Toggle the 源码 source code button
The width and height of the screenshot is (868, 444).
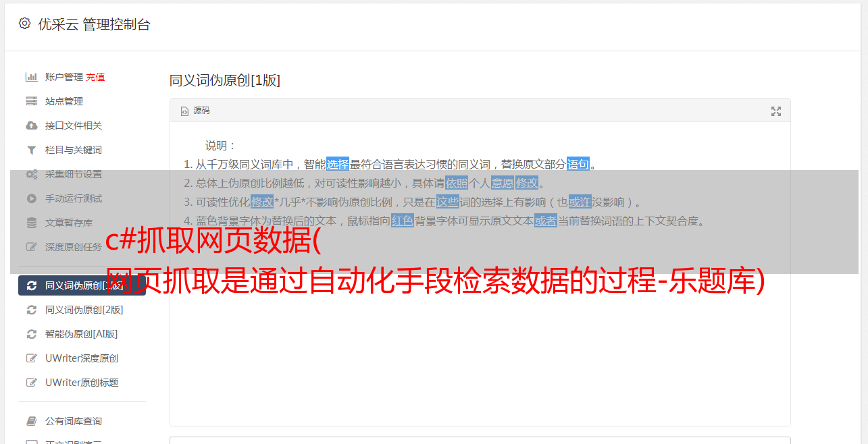(x=195, y=111)
